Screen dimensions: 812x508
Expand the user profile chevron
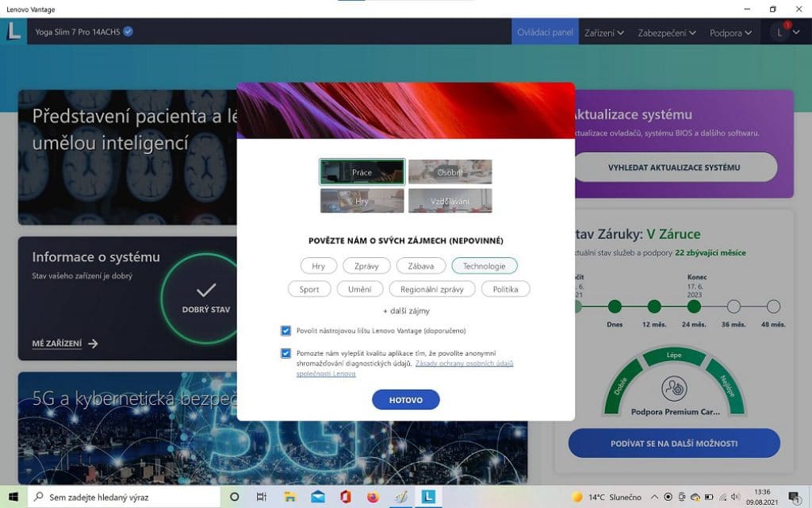pyautogui.click(x=796, y=32)
